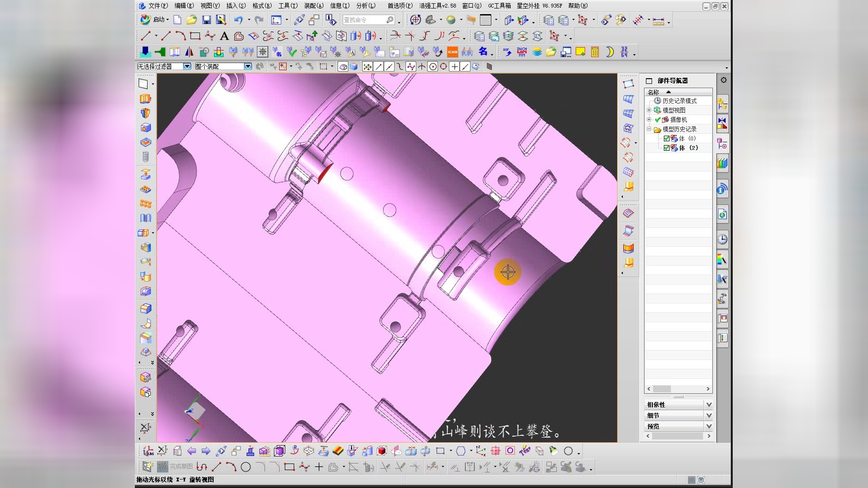Save the part with floppy disk icon
The width and height of the screenshot is (868, 488).
point(207,20)
